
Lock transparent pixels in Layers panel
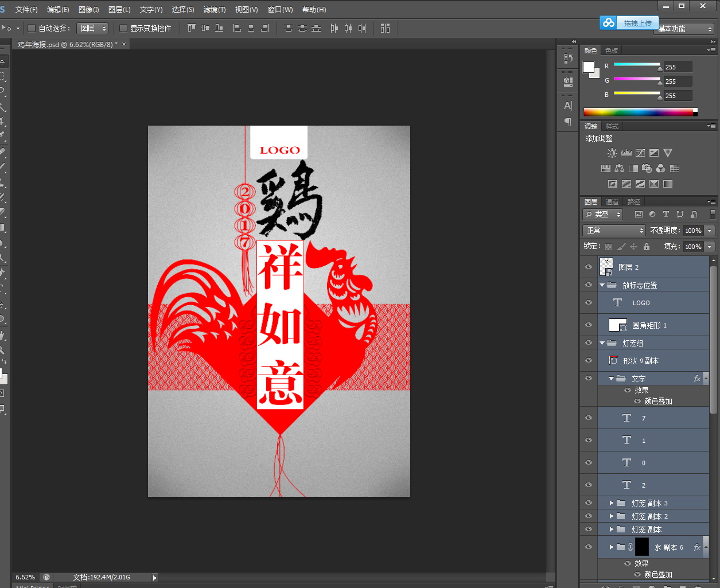(x=609, y=247)
